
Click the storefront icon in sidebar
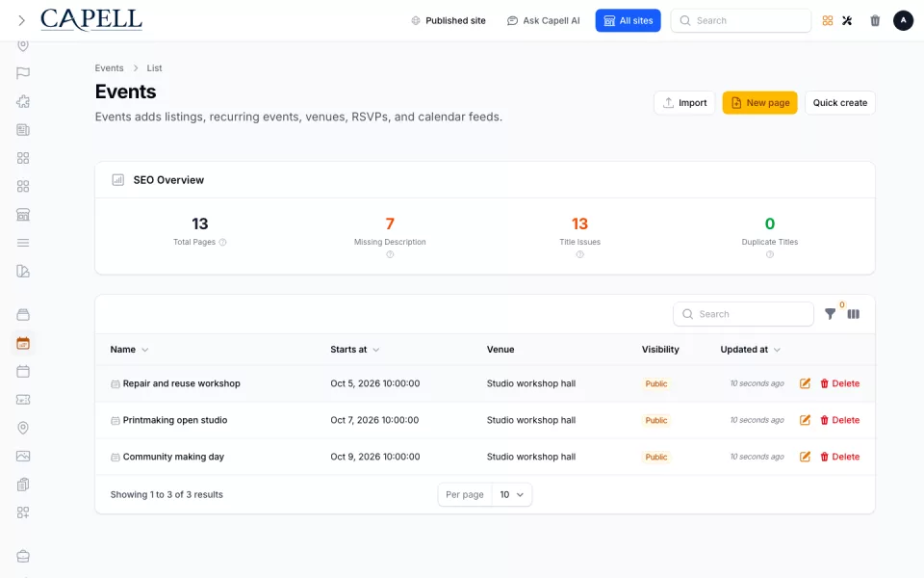[23, 215]
